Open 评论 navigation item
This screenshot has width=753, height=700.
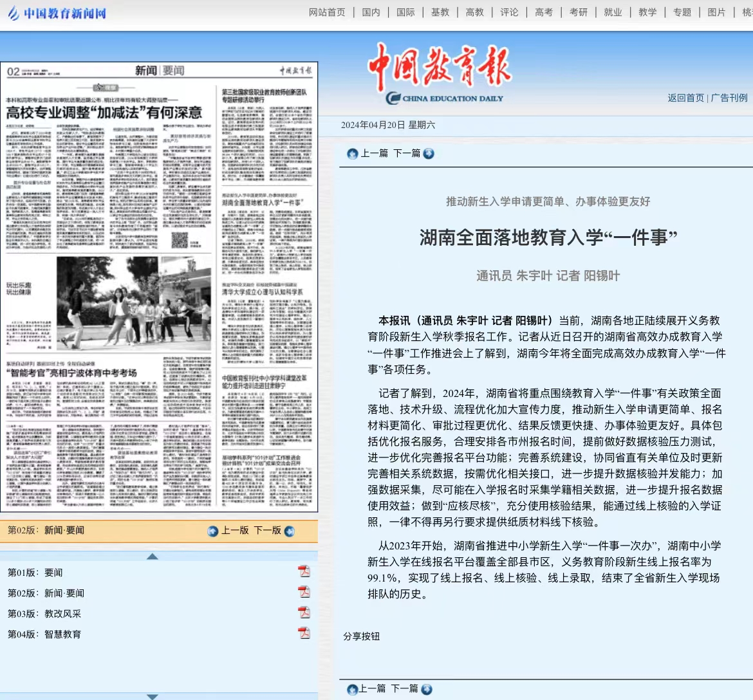509,12
